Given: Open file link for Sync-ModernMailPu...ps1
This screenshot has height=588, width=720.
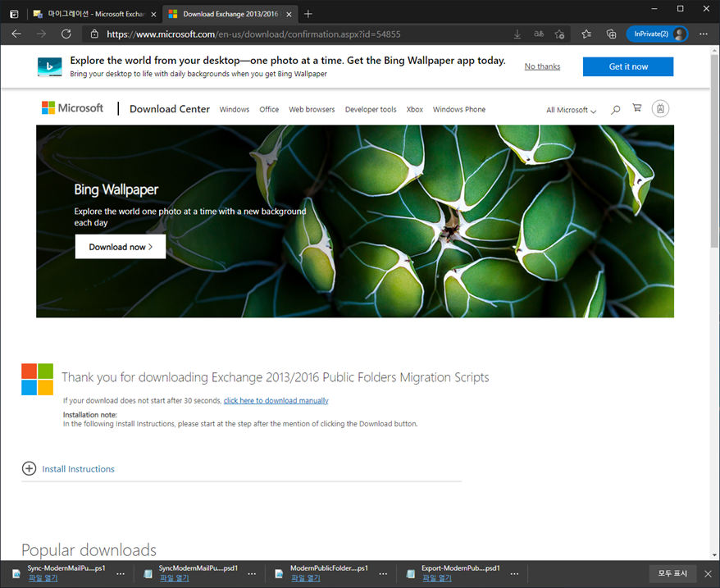Looking at the screenshot, I should pos(43,578).
